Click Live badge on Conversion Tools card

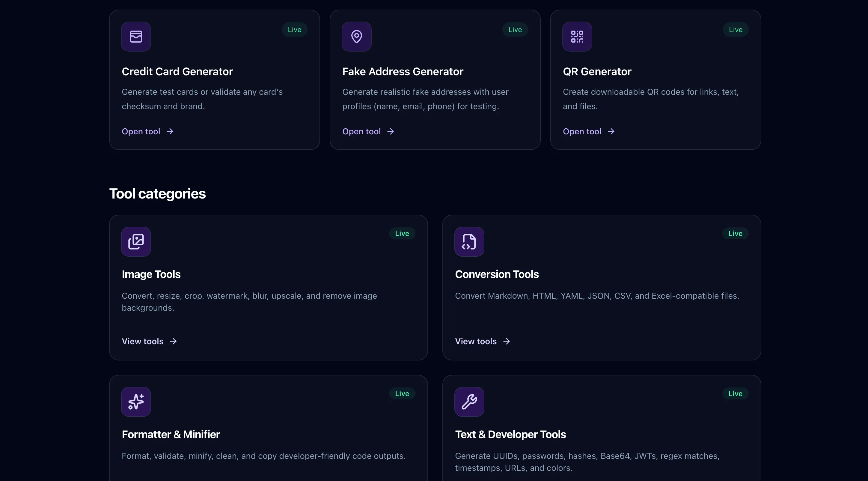coord(735,234)
